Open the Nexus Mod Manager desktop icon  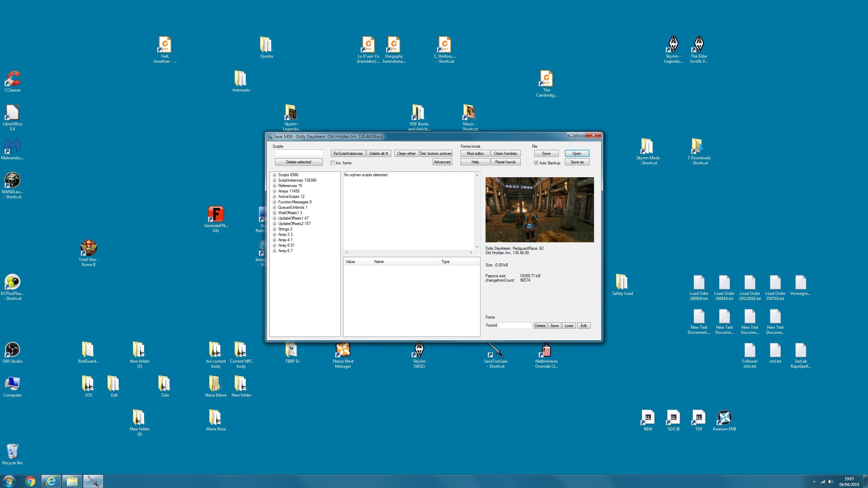tap(343, 355)
